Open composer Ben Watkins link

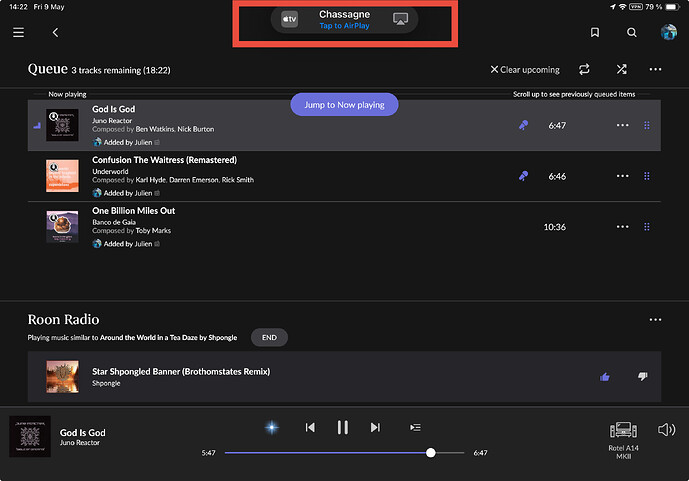pos(155,129)
